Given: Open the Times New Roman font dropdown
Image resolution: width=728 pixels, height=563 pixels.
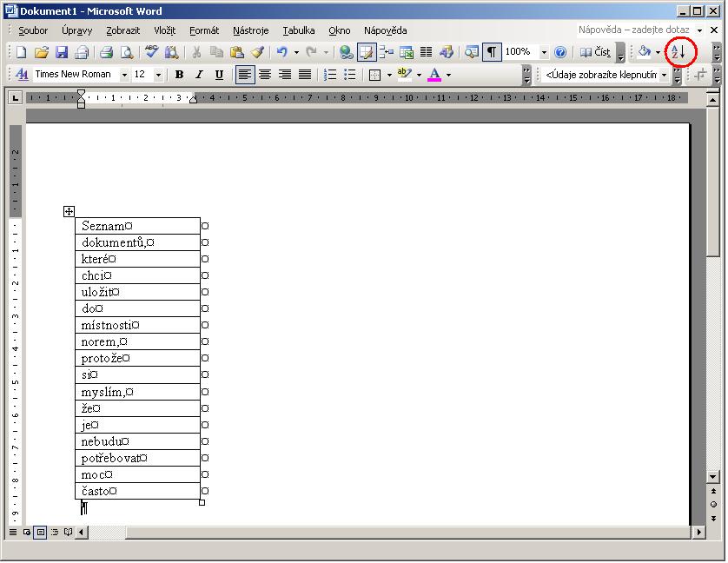Looking at the screenshot, I should [x=124, y=75].
